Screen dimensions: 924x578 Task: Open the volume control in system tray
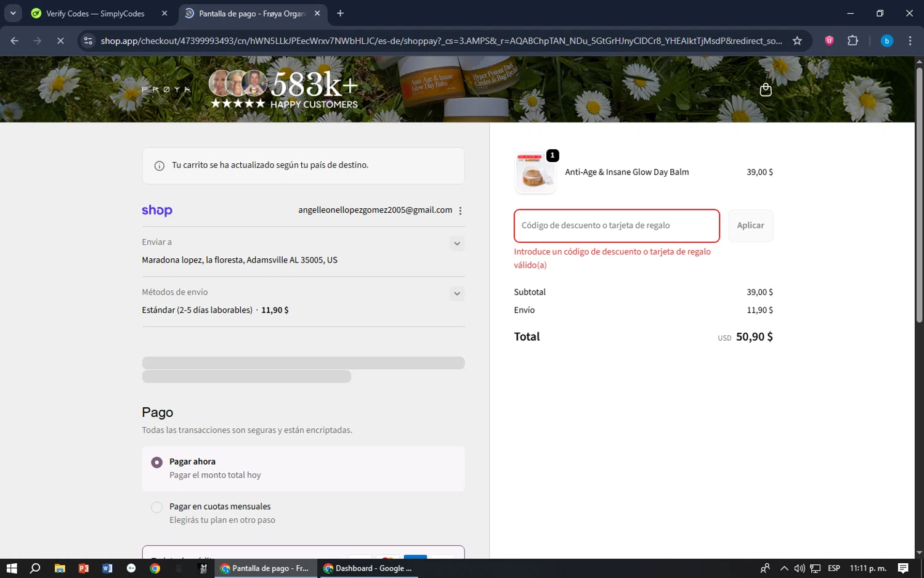click(x=800, y=568)
